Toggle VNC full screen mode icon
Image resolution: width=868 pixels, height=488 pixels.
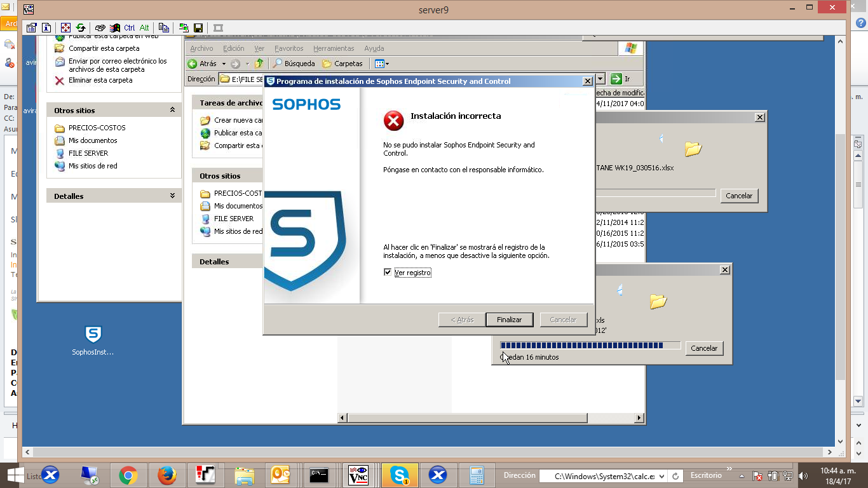(65, 27)
